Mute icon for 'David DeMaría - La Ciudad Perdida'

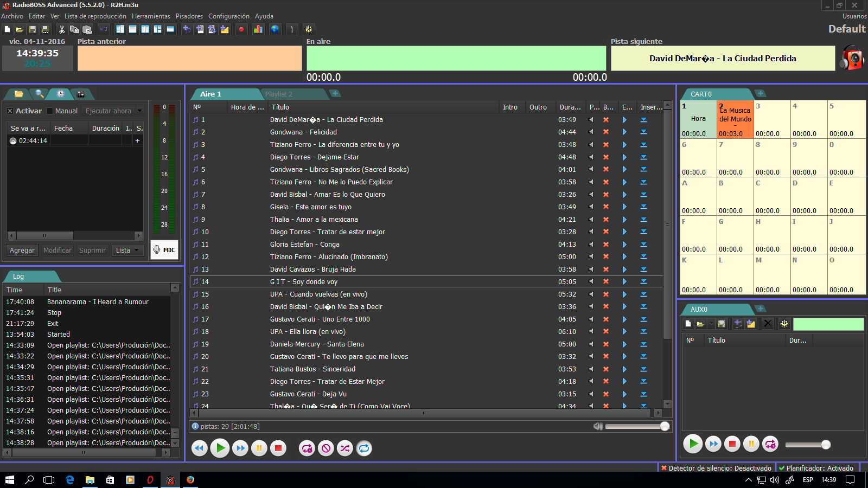tap(591, 119)
